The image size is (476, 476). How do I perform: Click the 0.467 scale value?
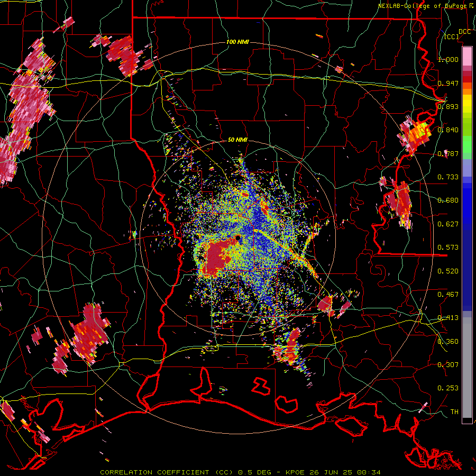point(448,295)
